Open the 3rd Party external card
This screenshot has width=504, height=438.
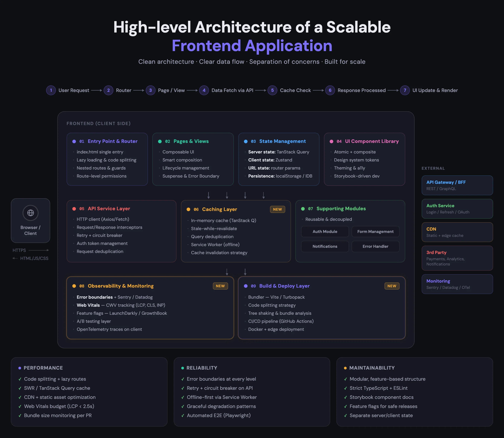(x=457, y=258)
